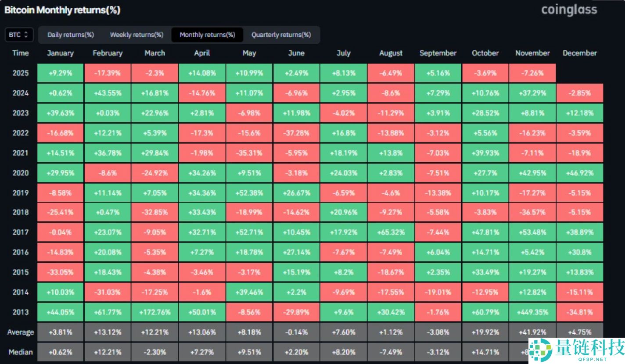Click the 量链科技 watermark logo icon
This screenshot has width=625, height=364.
pyautogui.click(x=540, y=350)
